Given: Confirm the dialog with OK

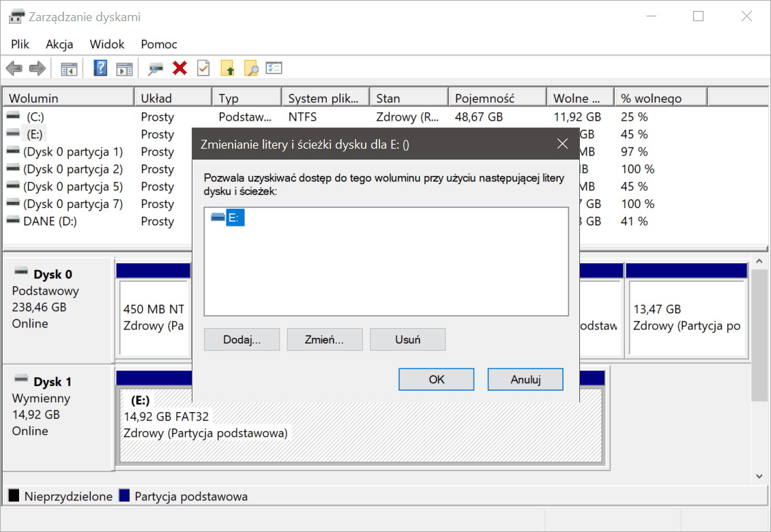Looking at the screenshot, I should click(x=436, y=380).
